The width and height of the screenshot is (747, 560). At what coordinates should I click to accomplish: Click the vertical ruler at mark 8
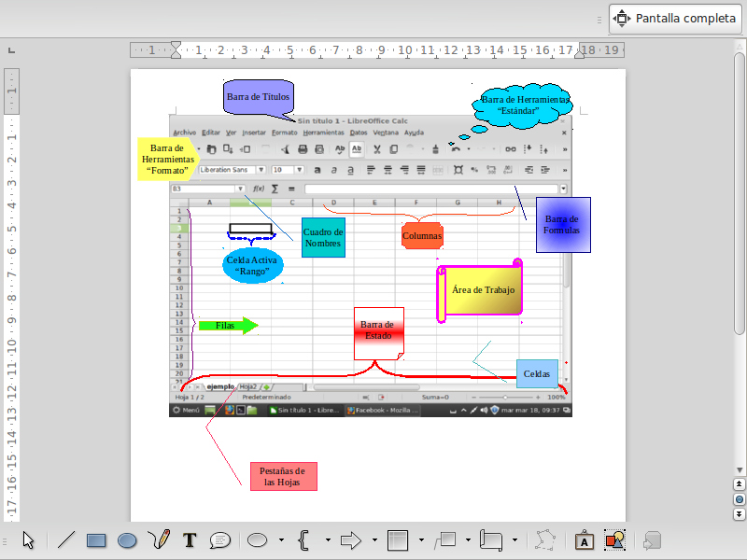pyautogui.click(x=11, y=298)
